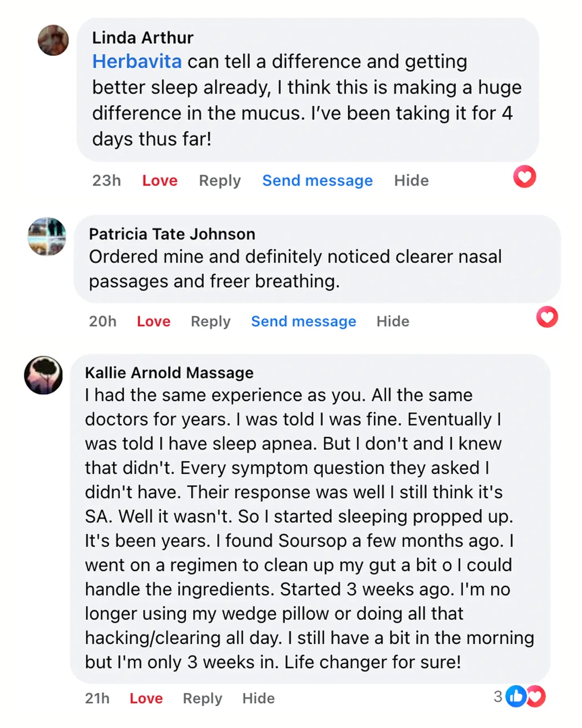This screenshot has height=728, width=582.
Task: Send message to Linda Arthur
Action: [318, 180]
